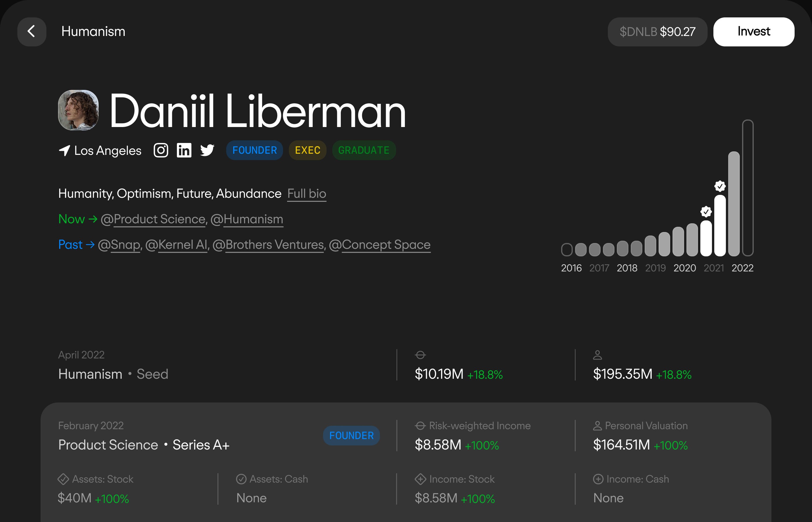Click the Assets: Stock diamond icon
This screenshot has width=812, height=522.
64,479
